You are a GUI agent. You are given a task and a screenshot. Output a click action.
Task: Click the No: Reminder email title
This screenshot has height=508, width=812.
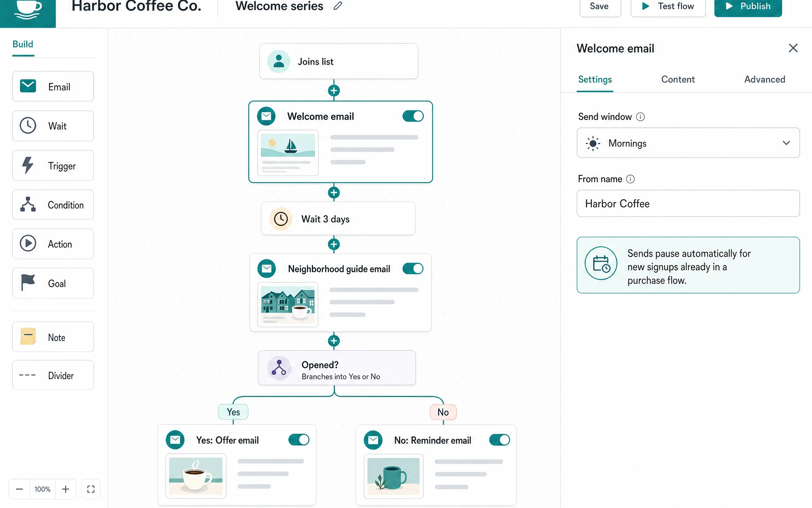coord(432,441)
